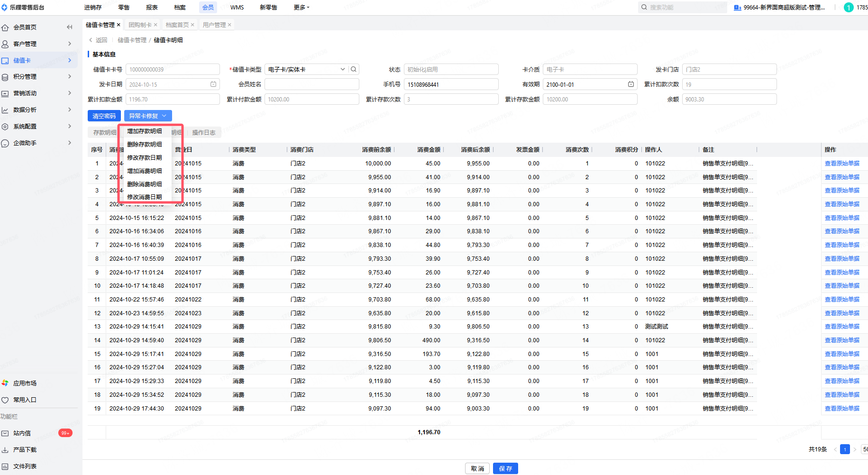Expand 客户管理 sidebar chevron

70,44
